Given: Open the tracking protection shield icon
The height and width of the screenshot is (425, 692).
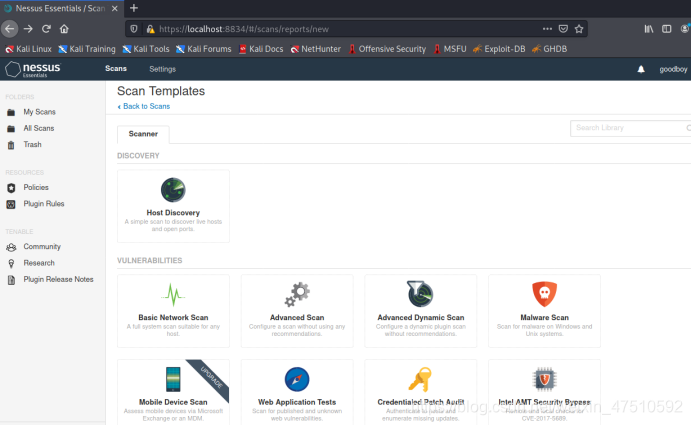Looking at the screenshot, I should coord(134,29).
